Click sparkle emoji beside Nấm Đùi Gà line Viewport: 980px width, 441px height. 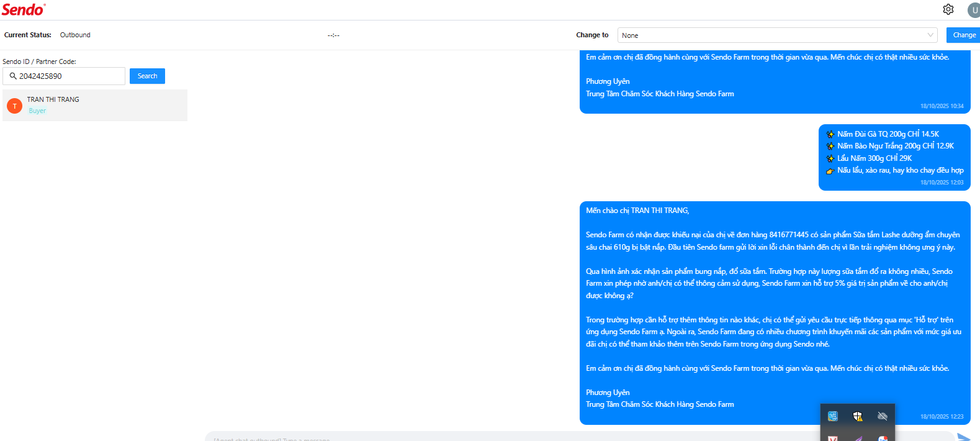[x=830, y=134]
